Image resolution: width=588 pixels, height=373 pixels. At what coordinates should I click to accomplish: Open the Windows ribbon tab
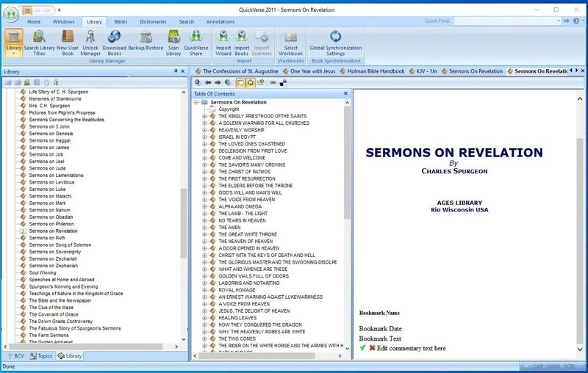(63, 22)
